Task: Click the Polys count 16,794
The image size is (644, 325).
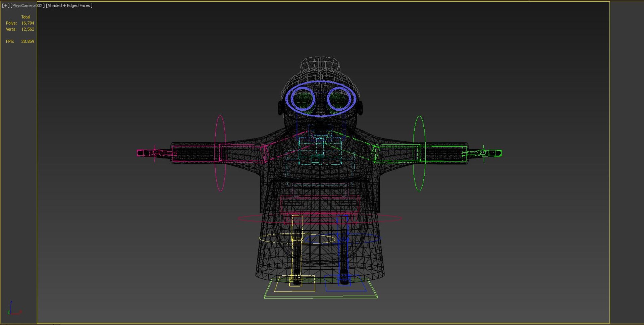Action: (28, 23)
